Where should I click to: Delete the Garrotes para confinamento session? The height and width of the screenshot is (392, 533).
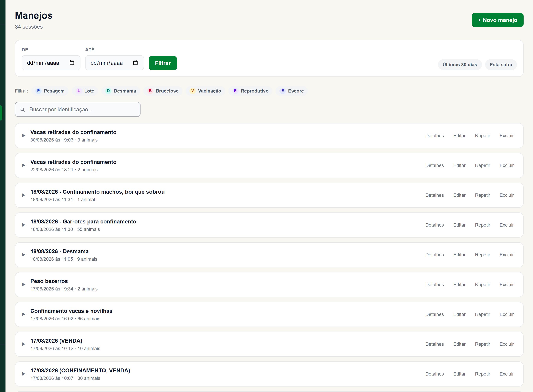point(506,225)
